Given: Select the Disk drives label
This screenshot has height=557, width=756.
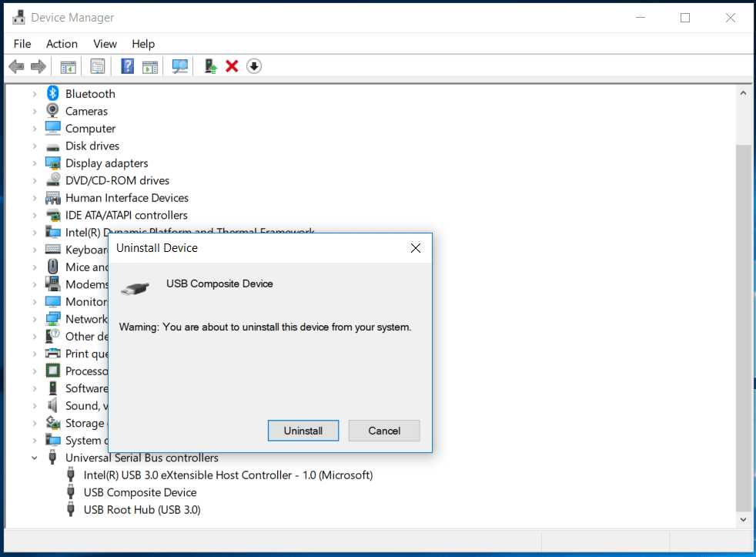Looking at the screenshot, I should (92, 146).
